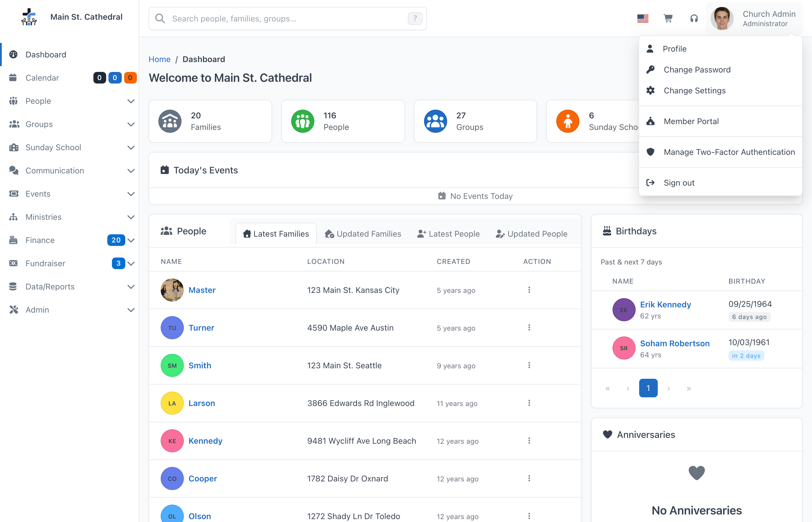Open Manage Two-Factor Authentication
Screen dimensions: 812x522
pos(720,152)
